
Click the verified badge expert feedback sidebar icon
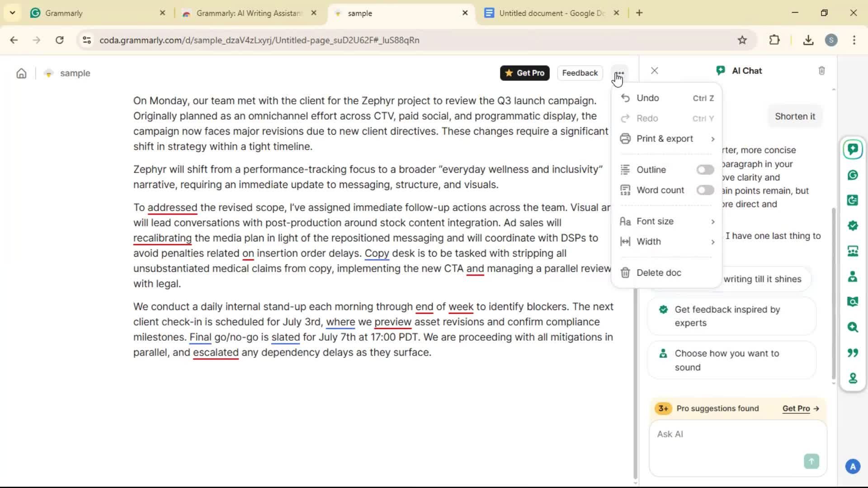point(853,225)
